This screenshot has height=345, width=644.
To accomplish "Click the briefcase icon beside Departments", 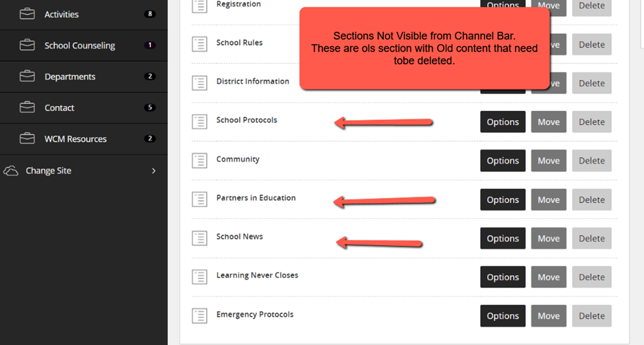I will point(27,76).
